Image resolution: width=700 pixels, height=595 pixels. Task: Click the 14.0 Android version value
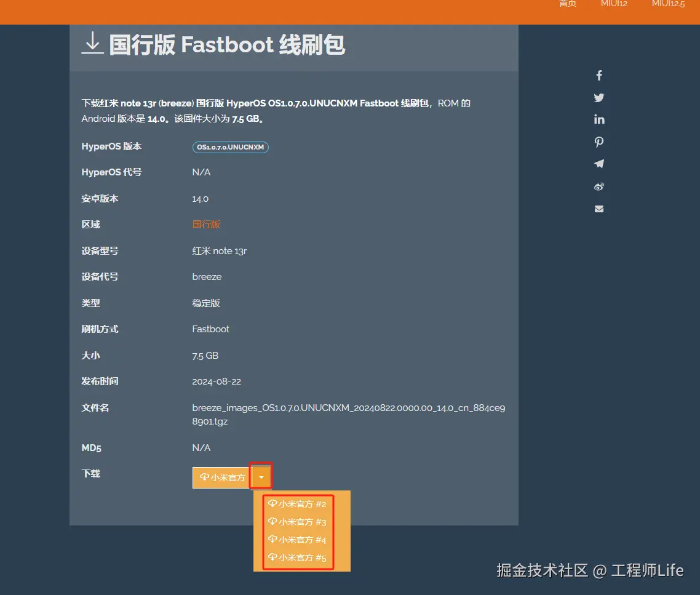201,199
